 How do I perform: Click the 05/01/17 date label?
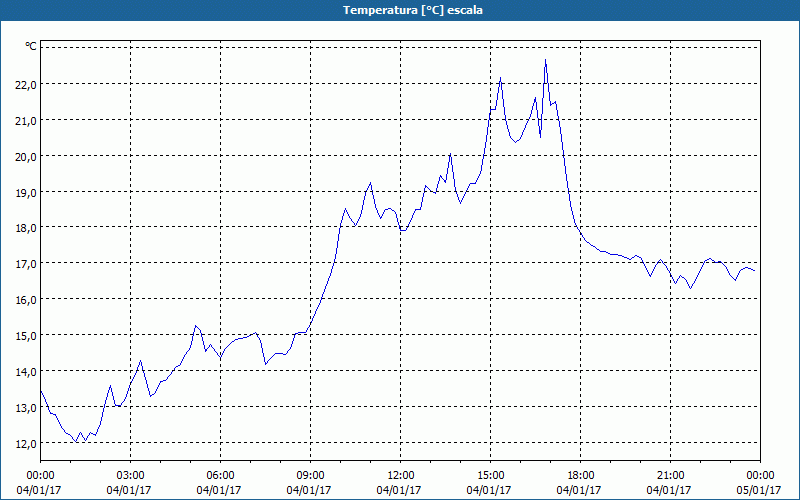[x=759, y=490]
